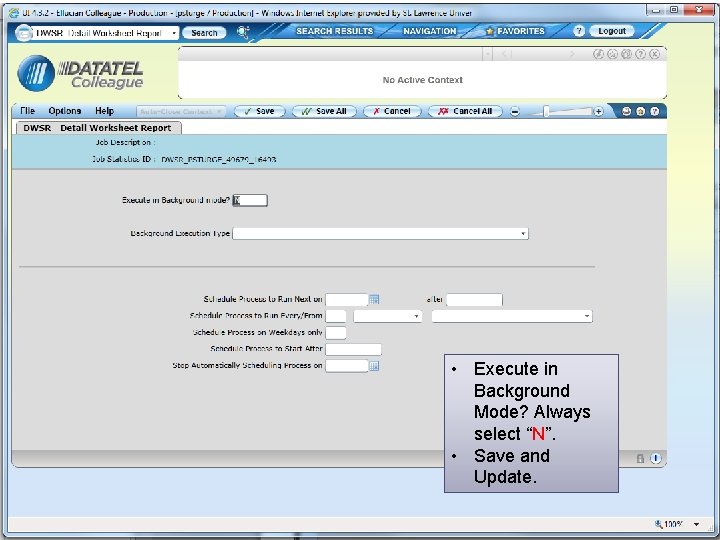The height and width of the screenshot is (540, 720).
Task: Open the Help menu
Action: point(104,111)
